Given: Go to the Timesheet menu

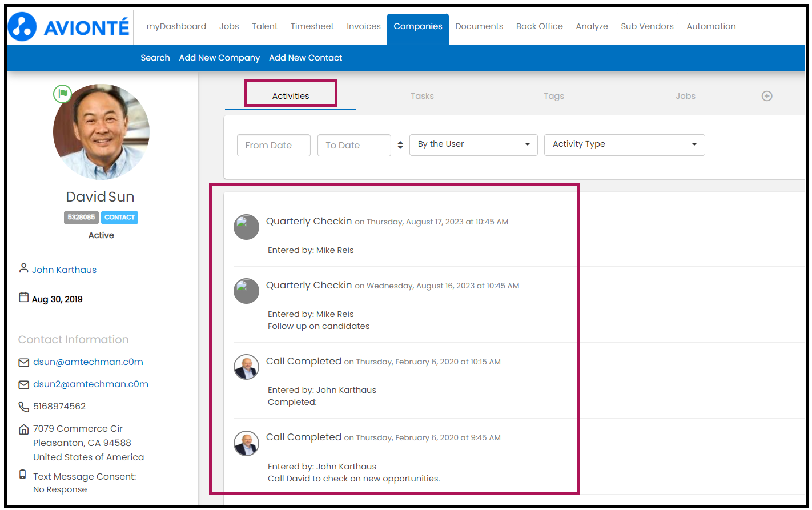Looking at the screenshot, I should tap(312, 26).
